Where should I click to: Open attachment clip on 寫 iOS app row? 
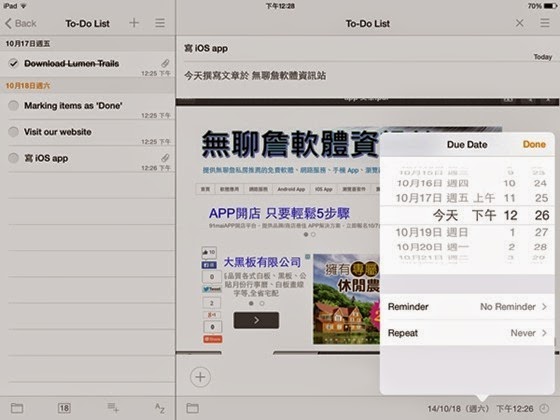[165, 158]
